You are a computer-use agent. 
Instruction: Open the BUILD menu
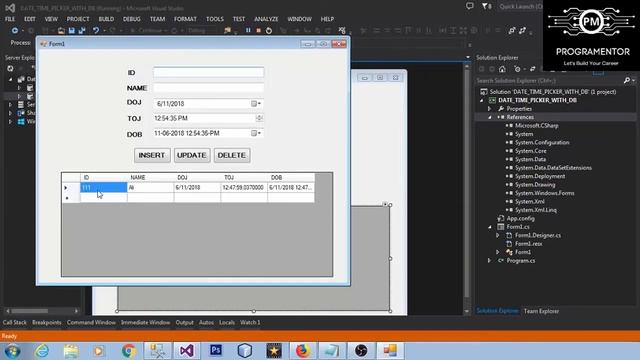[106, 19]
